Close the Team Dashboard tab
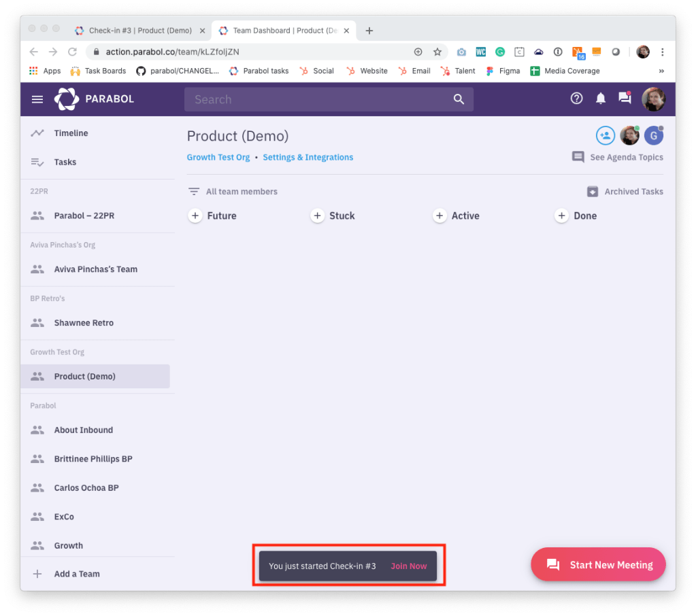Screen dimensions: 696x616 pyautogui.click(x=347, y=31)
